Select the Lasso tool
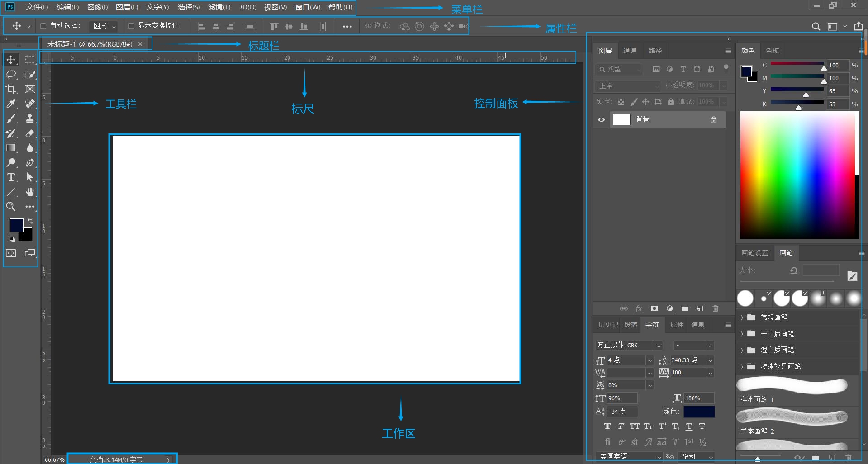The width and height of the screenshot is (868, 464). [11, 75]
